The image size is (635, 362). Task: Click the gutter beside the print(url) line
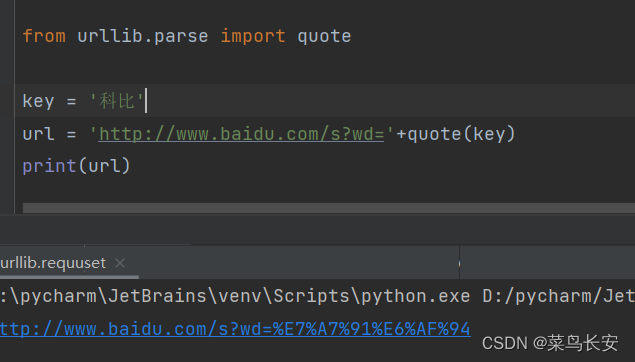tap(7, 166)
